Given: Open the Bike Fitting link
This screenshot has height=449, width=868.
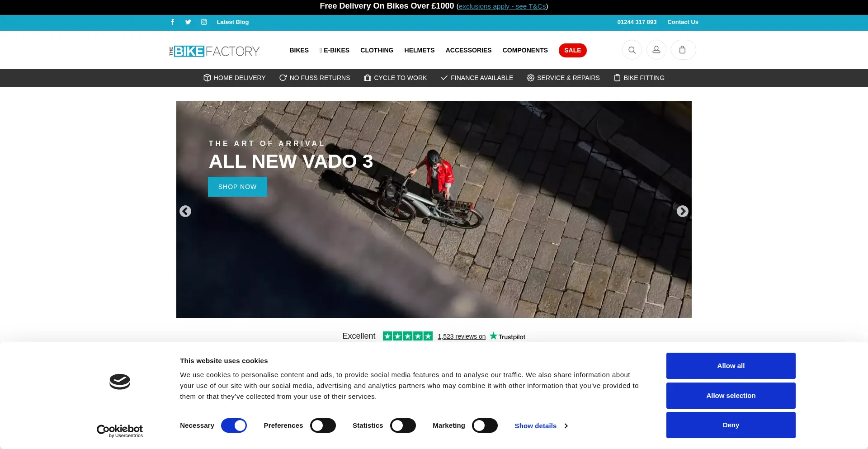Looking at the screenshot, I should [639, 78].
